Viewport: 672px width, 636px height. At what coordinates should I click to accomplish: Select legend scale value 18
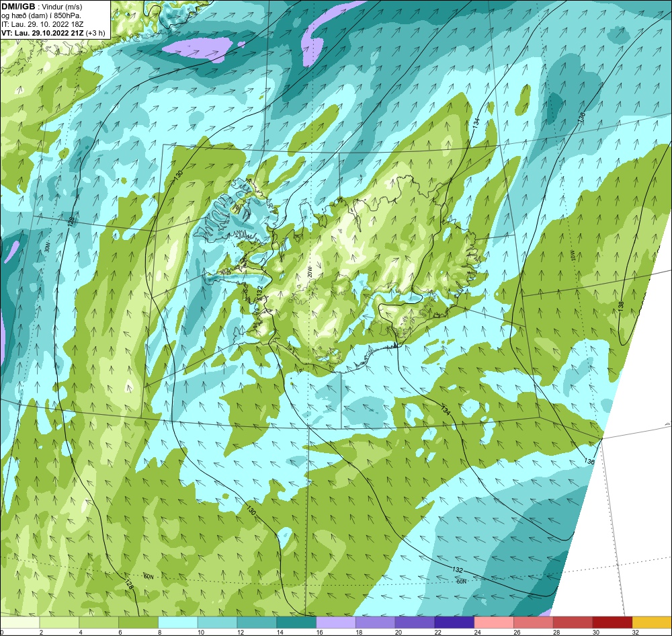coord(359,632)
